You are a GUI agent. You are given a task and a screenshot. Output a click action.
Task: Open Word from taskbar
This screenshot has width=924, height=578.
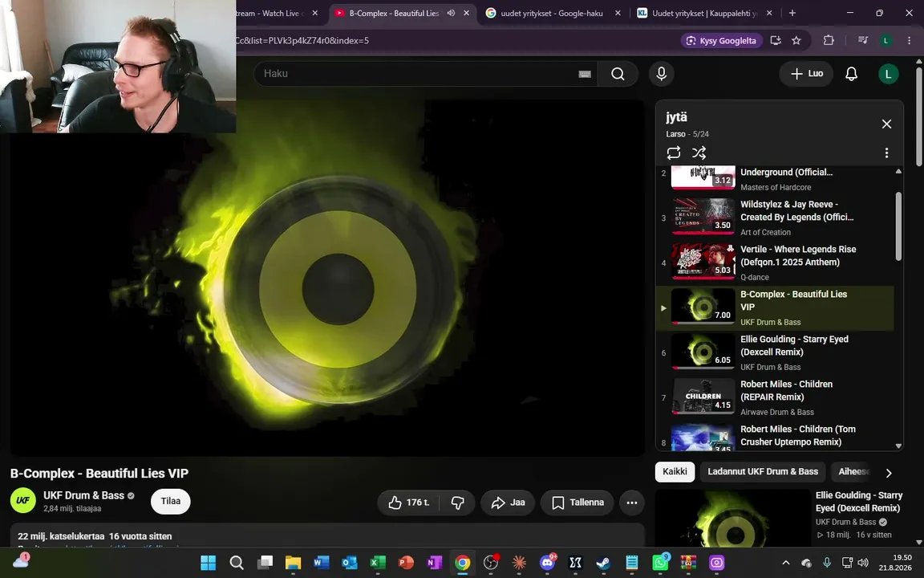click(321, 563)
